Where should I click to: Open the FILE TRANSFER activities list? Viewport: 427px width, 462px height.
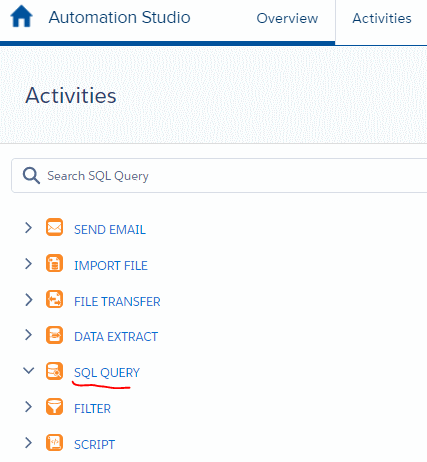117,302
